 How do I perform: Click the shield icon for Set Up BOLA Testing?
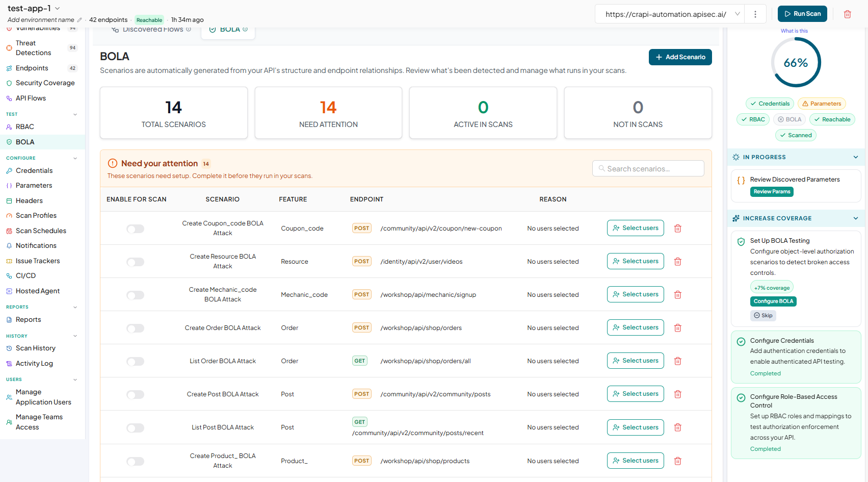741,242
